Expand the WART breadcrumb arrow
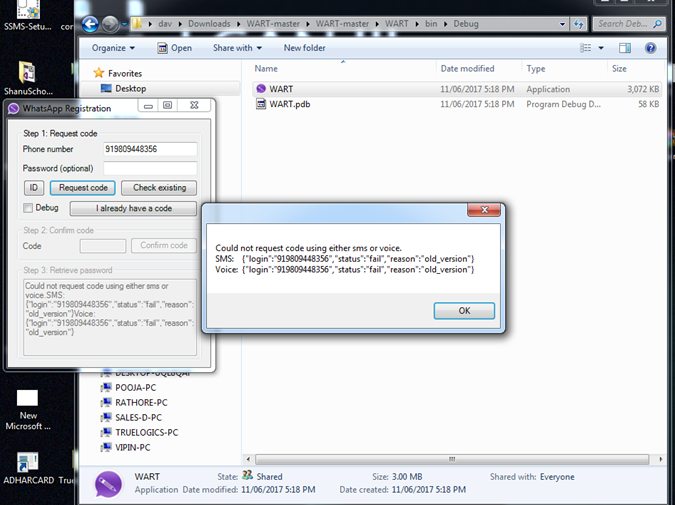Viewport: 675px width, 505px height. (x=417, y=24)
